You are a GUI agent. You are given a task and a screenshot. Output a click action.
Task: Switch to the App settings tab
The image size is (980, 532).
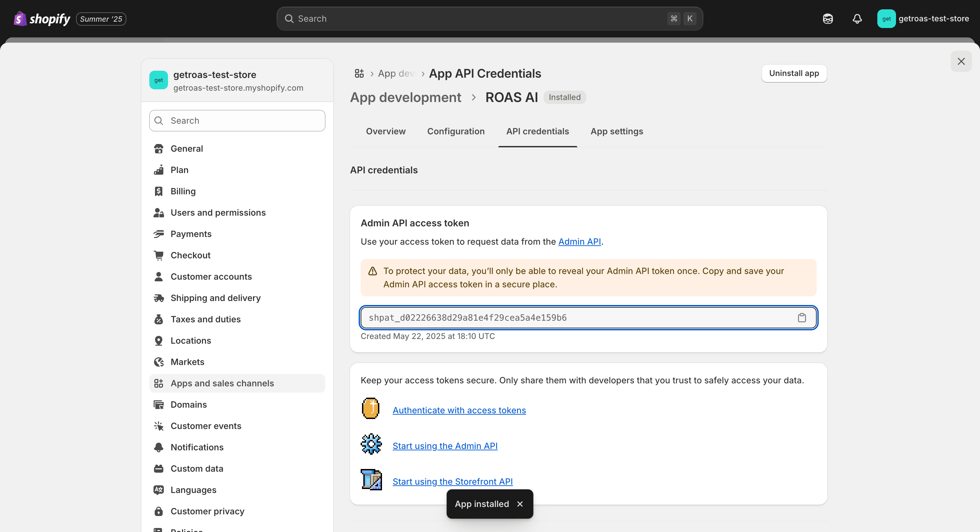point(617,131)
